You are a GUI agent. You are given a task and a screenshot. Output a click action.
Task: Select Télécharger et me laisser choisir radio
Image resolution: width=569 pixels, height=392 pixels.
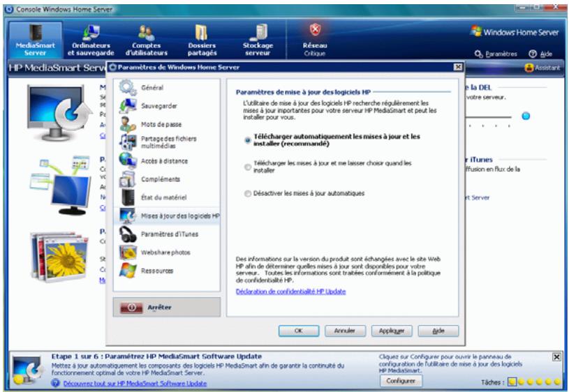click(248, 167)
